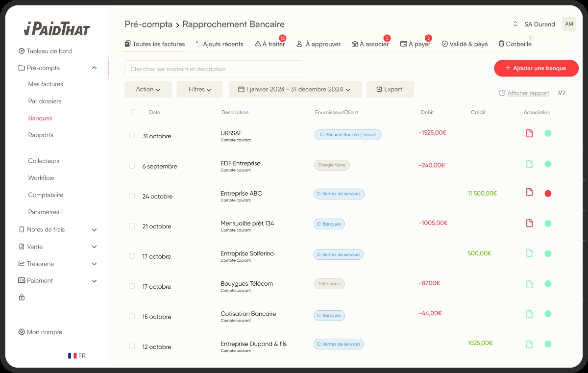Click the iPaidThat logo

(x=57, y=29)
